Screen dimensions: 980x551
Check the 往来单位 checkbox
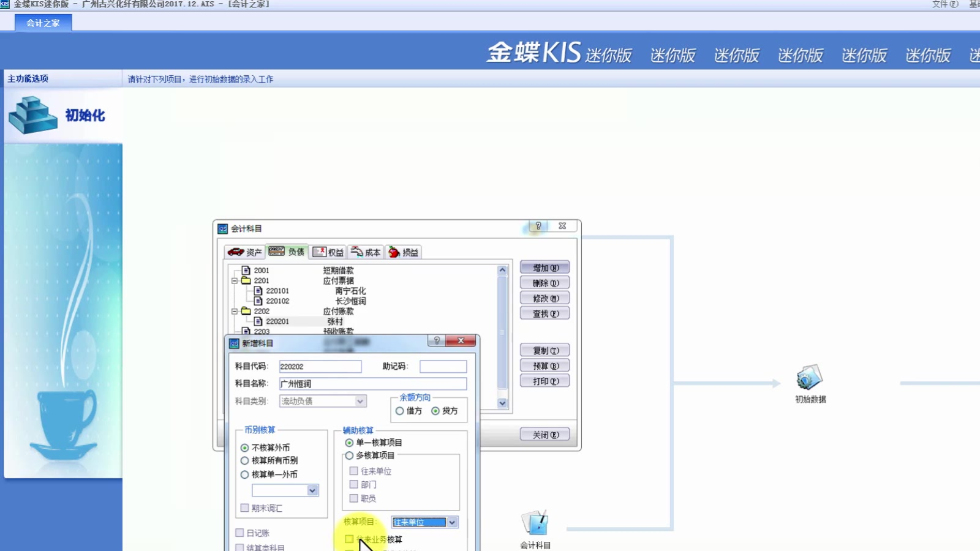[x=353, y=471]
